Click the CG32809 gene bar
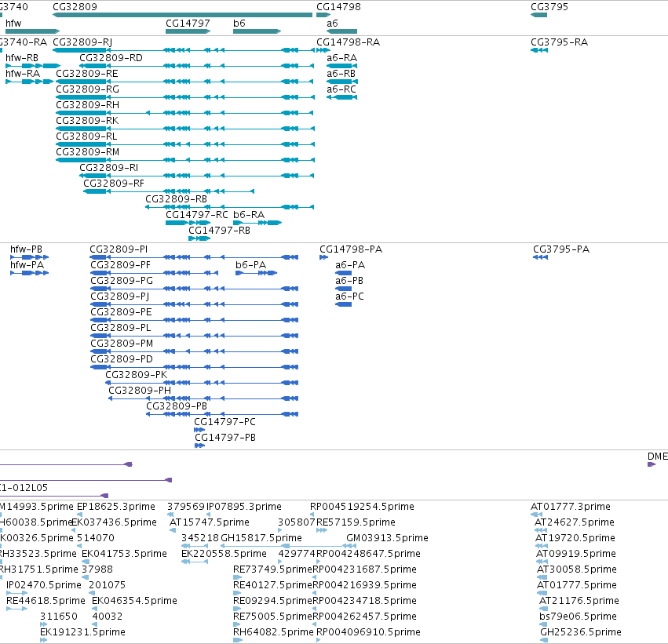This screenshot has height=644, width=668. coord(182,15)
